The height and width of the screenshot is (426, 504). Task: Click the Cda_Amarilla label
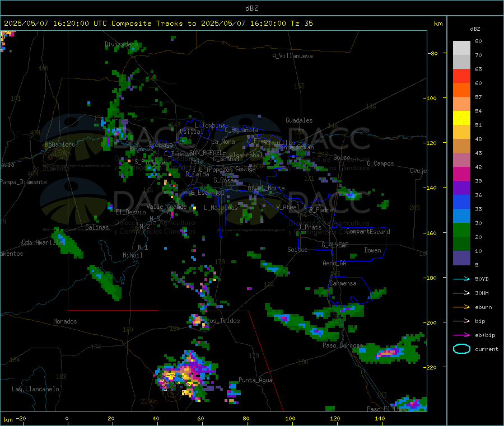(x=43, y=242)
